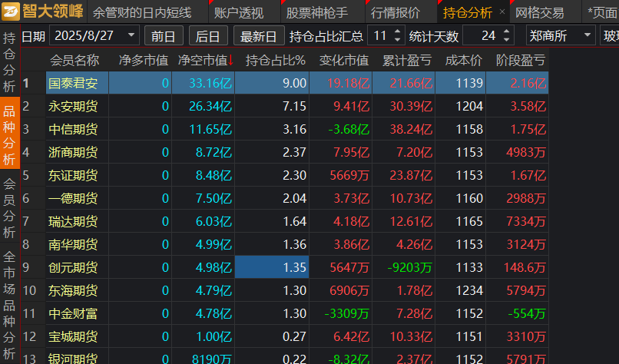Select the 东海期货 member name
619x364 pixels.
click(x=73, y=290)
